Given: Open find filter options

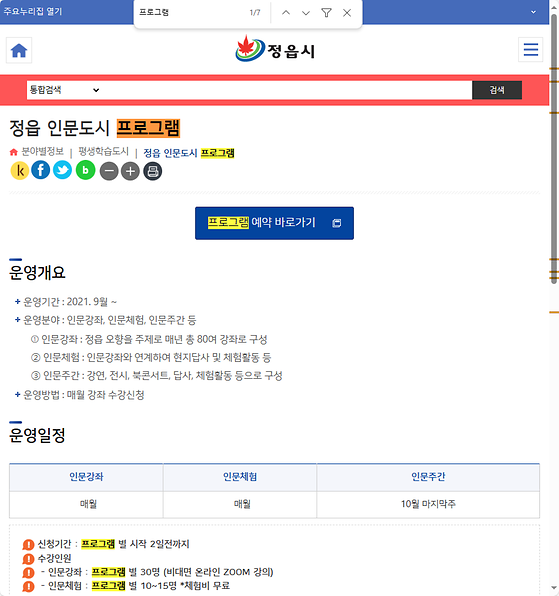Looking at the screenshot, I should [326, 13].
